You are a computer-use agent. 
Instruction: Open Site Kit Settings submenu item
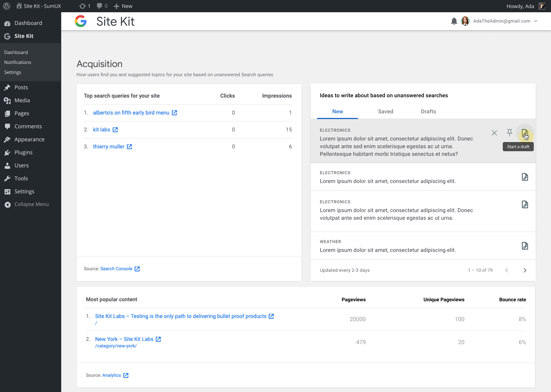click(x=13, y=72)
